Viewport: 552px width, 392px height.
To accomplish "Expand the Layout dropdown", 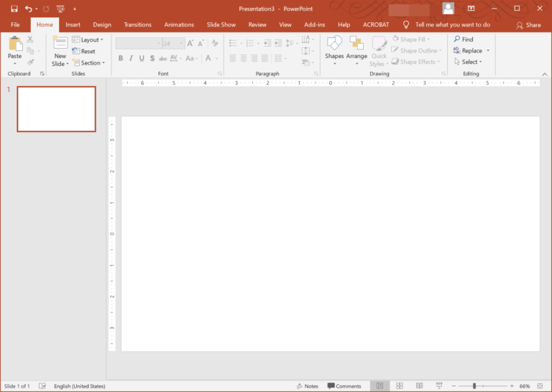I will (x=88, y=40).
